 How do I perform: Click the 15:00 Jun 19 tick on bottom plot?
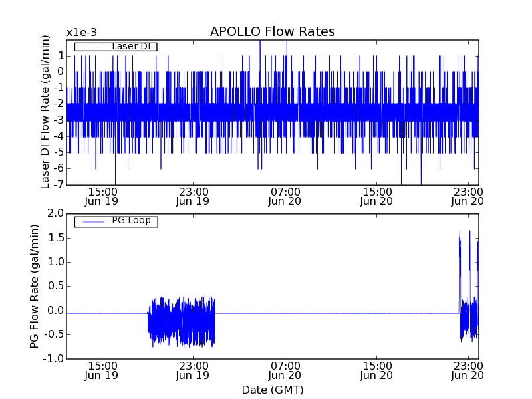coord(101,370)
